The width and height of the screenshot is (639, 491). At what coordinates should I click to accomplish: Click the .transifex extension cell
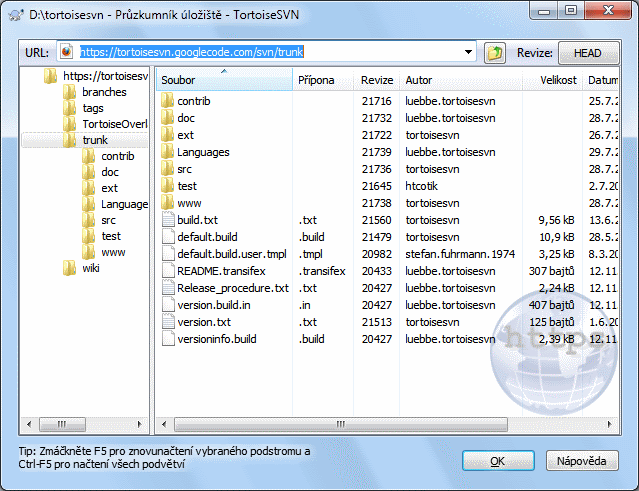[322, 271]
